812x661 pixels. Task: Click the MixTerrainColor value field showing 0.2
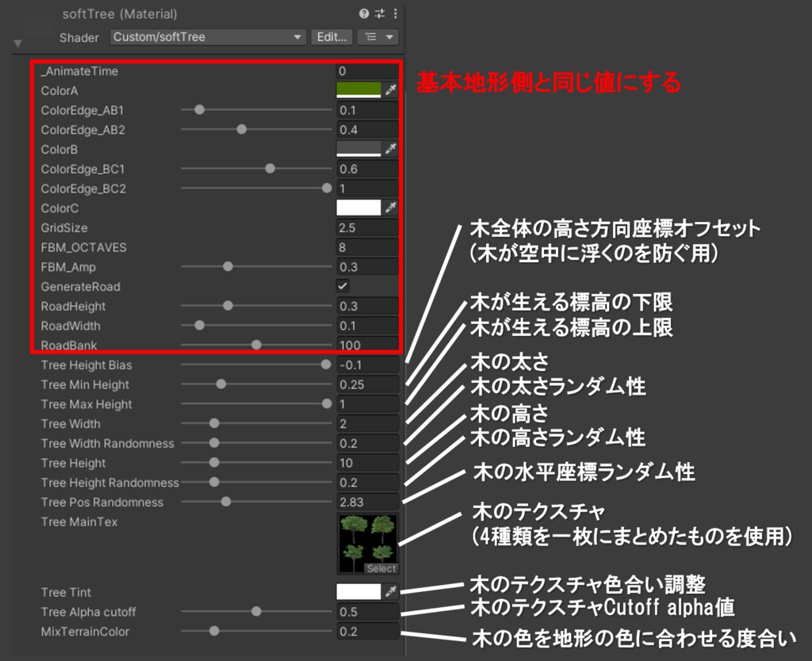click(x=367, y=631)
